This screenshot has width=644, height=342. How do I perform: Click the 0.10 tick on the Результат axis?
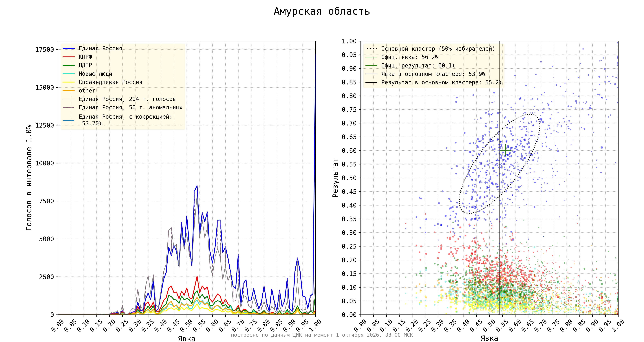coord(349,287)
